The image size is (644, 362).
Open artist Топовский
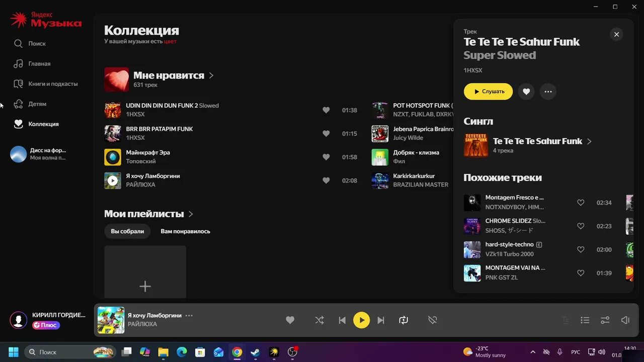140,161
